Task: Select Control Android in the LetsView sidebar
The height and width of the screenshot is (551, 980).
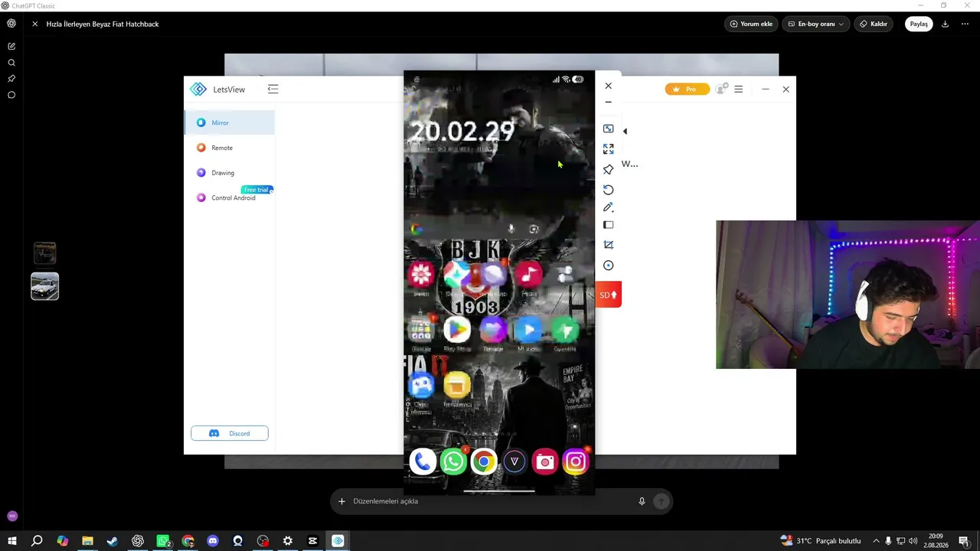Action: click(229, 197)
